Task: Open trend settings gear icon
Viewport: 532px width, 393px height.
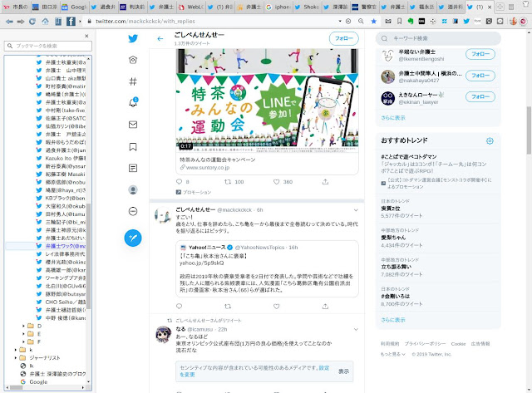Action: pos(490,140)
